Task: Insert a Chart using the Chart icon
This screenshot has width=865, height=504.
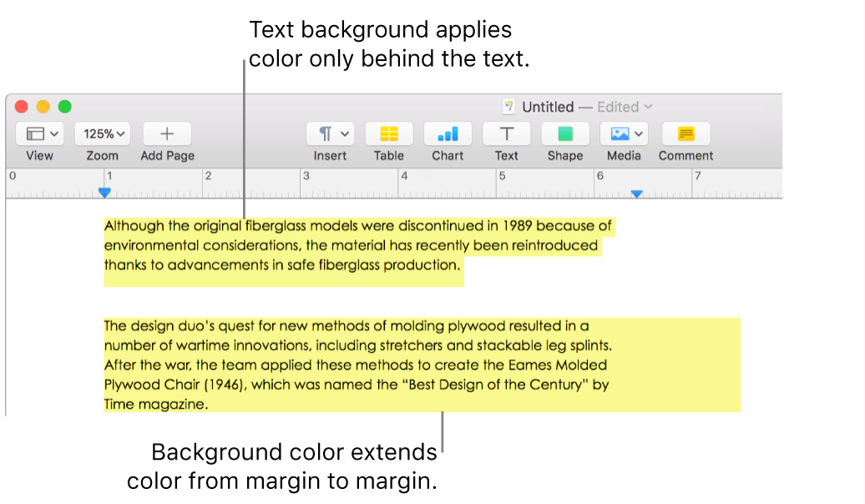Action: click(448, 134)
